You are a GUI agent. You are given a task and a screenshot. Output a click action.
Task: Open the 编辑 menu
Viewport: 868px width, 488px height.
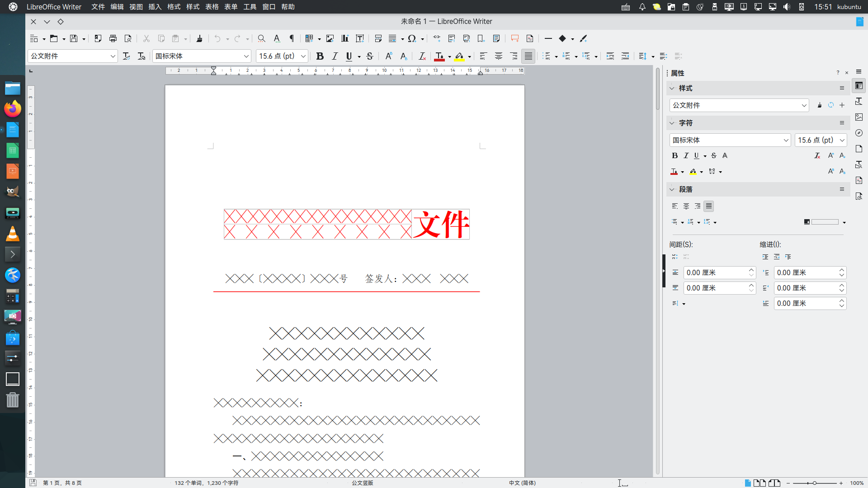pos(117,7)
